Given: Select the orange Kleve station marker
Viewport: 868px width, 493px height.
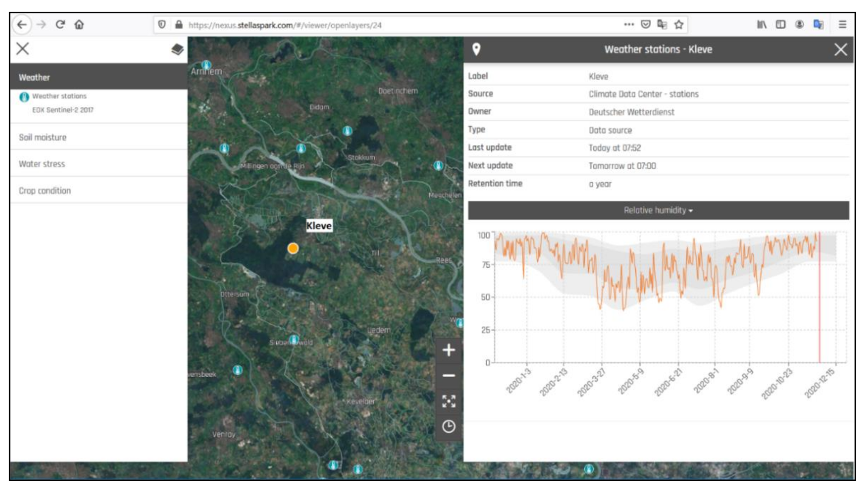Looking at the screenshot, I should (x=293, y=248).
